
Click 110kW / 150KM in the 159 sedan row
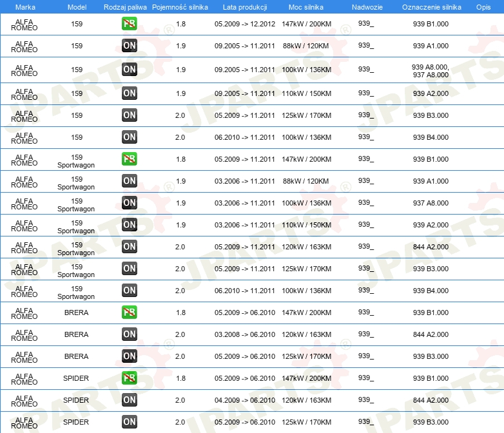click(x=306, y=93)
